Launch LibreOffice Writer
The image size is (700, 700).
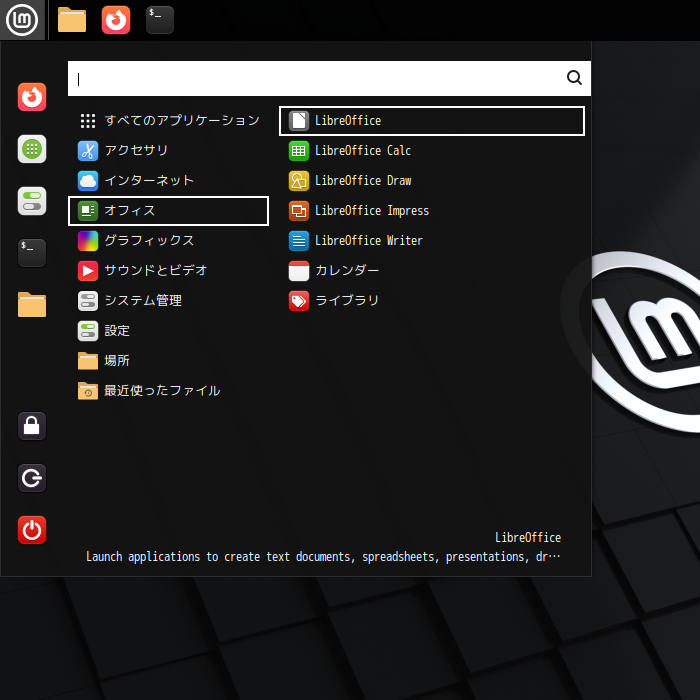coord(432,241)
